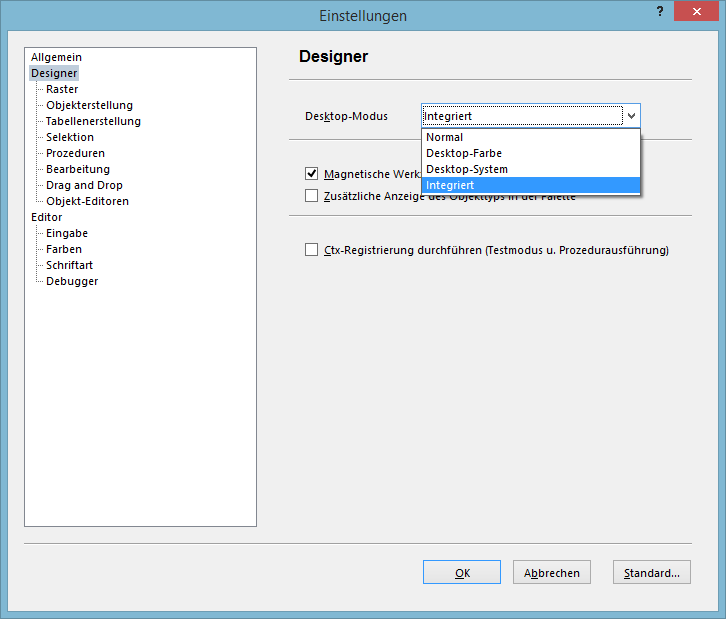This screenshot has width=726, height=619.
Task: Click the Standard... button
Action: pos(652,573)
